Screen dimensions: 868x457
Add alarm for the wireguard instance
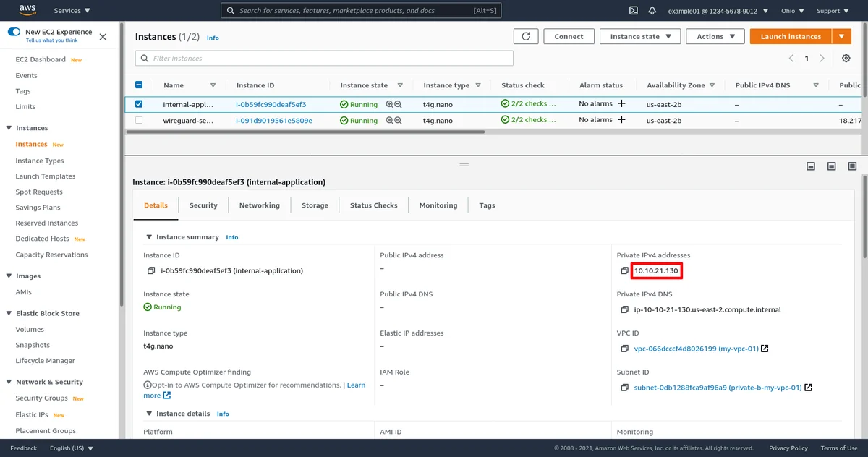click(621, 120)
